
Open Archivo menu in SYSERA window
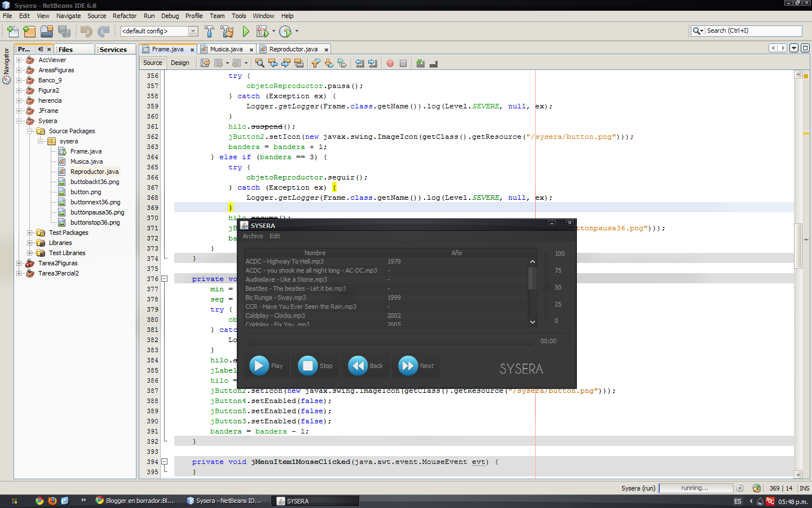click(x=253, y=236)
